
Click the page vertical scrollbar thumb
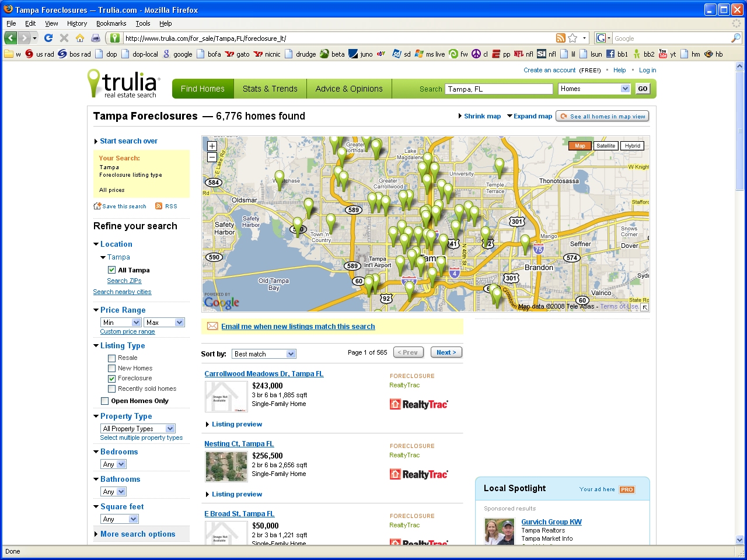click(x=740, y=131)
